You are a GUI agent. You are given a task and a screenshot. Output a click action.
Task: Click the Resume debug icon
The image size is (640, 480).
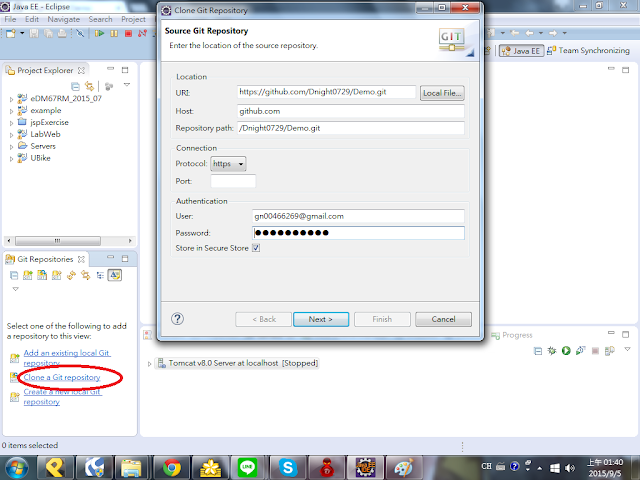(x=99, y=33)
